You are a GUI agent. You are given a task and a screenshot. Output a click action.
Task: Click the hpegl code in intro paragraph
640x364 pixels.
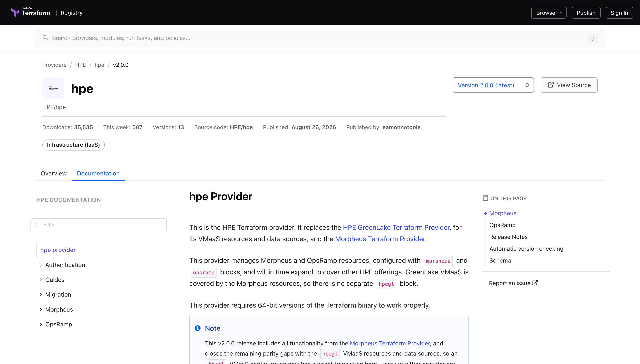[386, 284]
